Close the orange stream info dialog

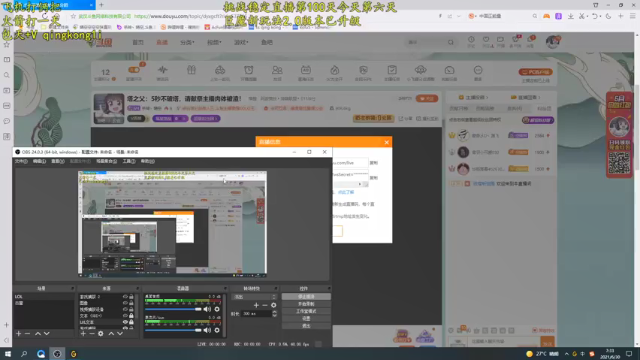tap(387, 142)
